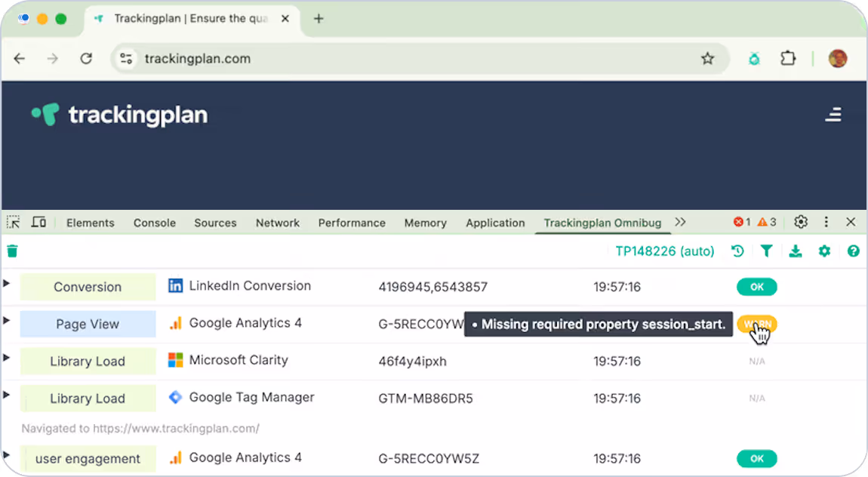Expand the user engagement row
The width and height of the screenshot is (868, 477).
(x=6, y=455)
